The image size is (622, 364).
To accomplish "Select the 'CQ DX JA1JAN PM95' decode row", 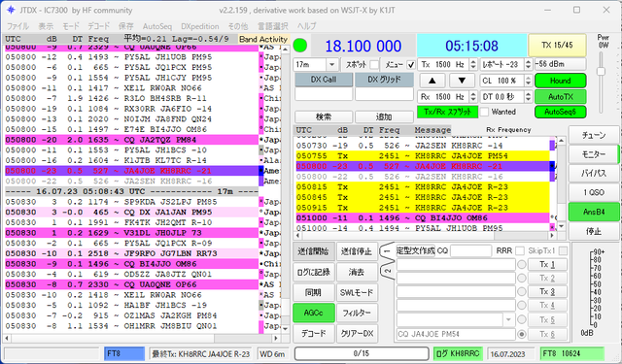I will pos(132,213).
